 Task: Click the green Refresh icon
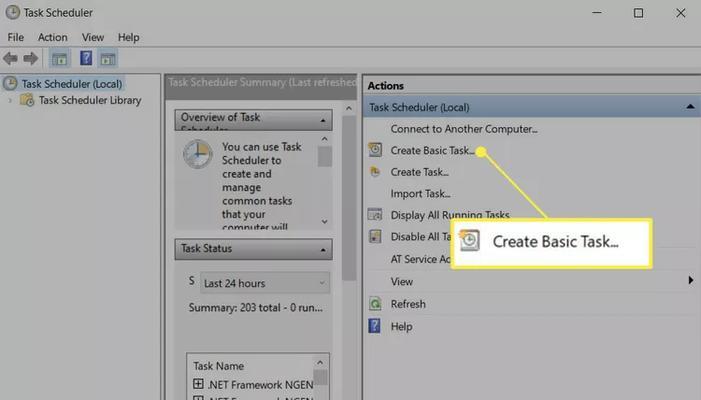coord(375,304)
